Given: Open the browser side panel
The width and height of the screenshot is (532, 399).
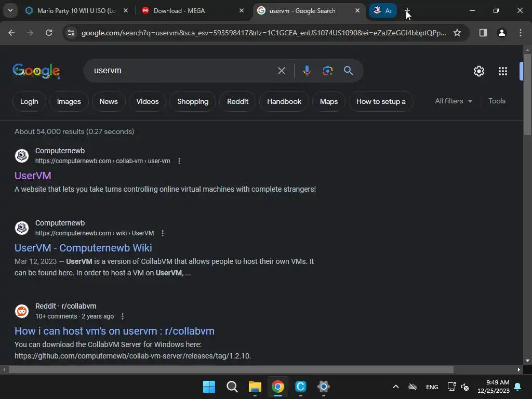Looking at the screenshot, I should (483, 33).
